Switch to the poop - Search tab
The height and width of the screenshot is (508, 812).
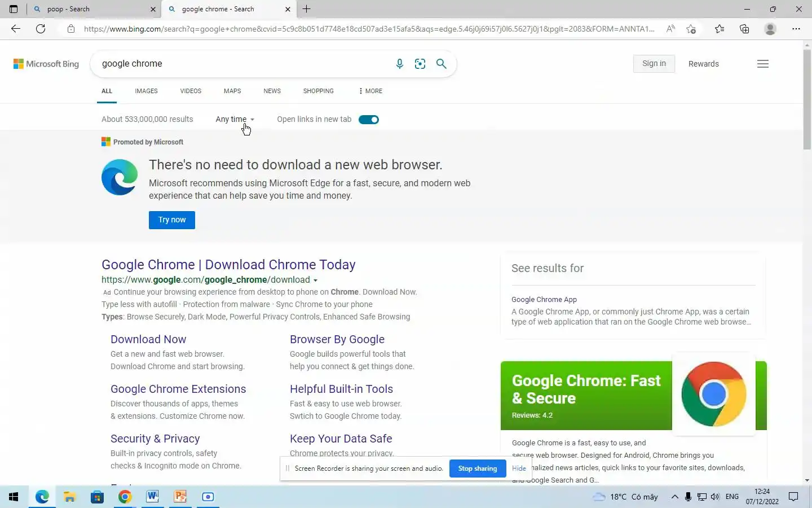pyautogui.click(x=94, y=9)
